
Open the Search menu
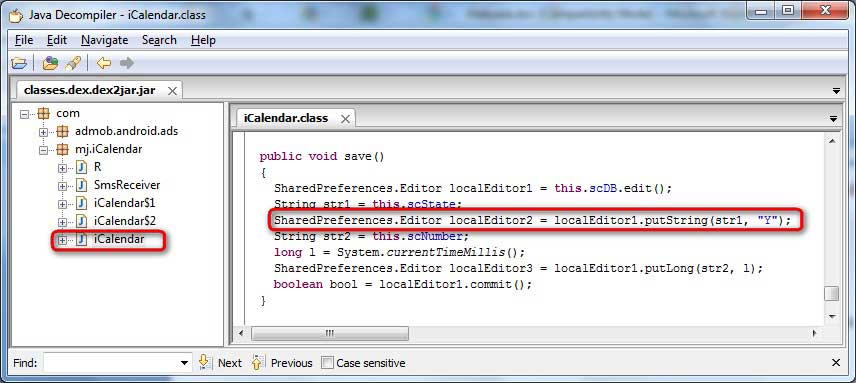[x=159, y=40]
